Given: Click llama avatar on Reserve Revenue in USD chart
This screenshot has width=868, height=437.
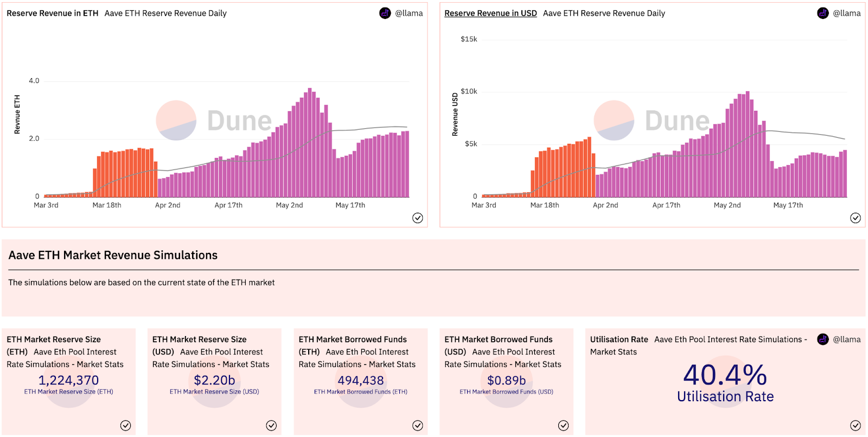Looking at the screenshot, I should (823, 13).
